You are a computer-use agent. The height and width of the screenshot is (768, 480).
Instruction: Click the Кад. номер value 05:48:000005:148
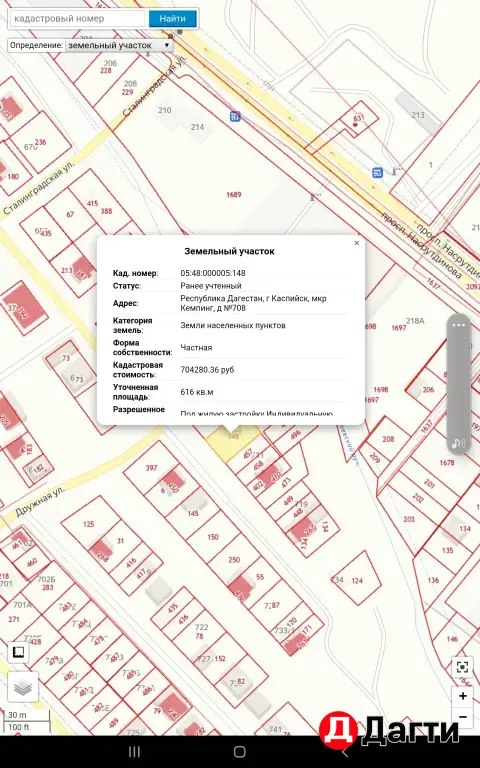coord(213,273)
